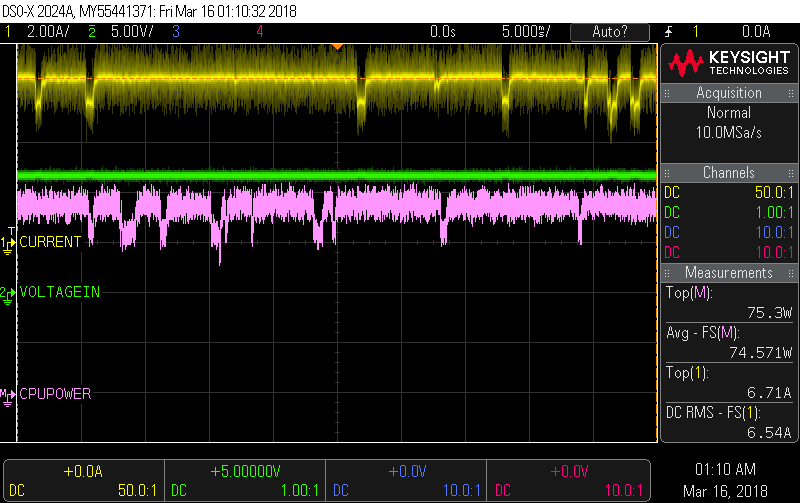Click the orange trigger position marker at top

(x=337, y=47)
